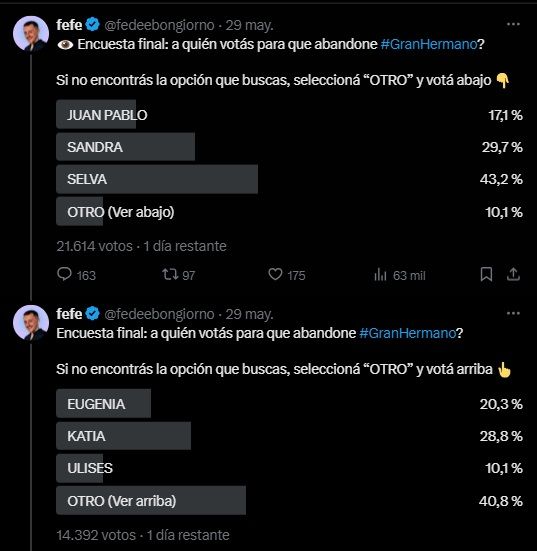Share the first tweet via upload icon

513,274
